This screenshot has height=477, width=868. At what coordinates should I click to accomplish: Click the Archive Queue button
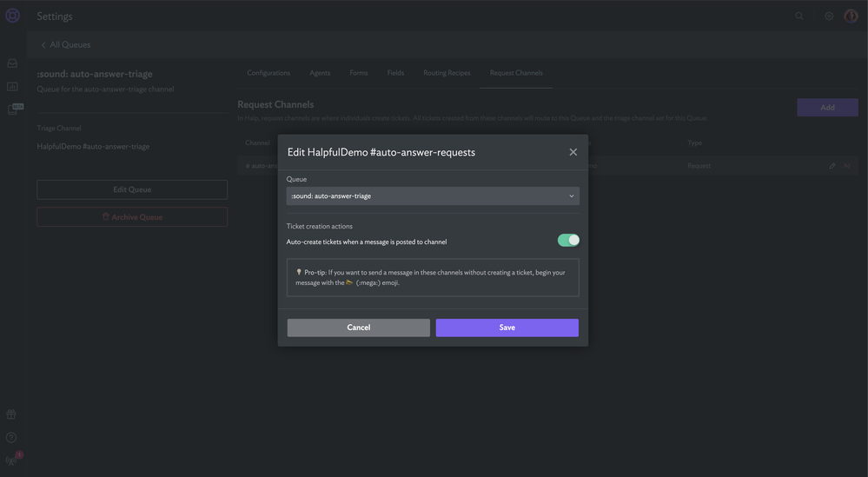132,217
